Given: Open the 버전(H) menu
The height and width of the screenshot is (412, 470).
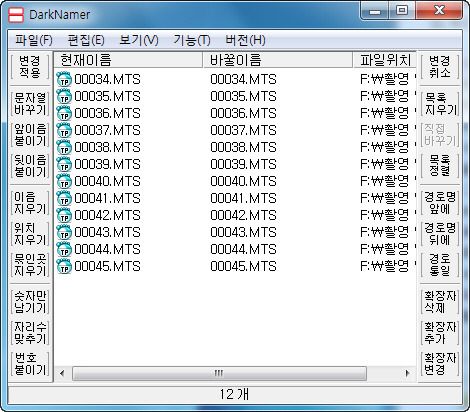Looking at the screenshot, I should [x=245, y=40].
